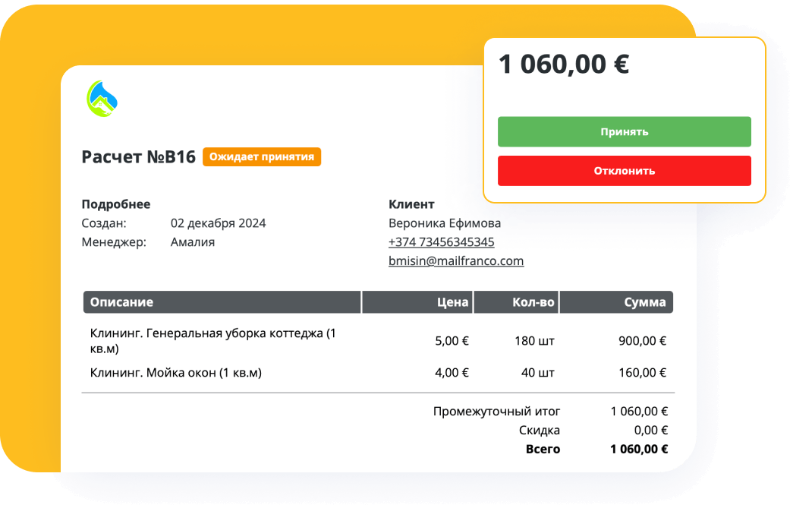The height and width of the screenshot is (527, 812).
Task: Select the green Принять acceptance icon button
Action: point(624,131)
